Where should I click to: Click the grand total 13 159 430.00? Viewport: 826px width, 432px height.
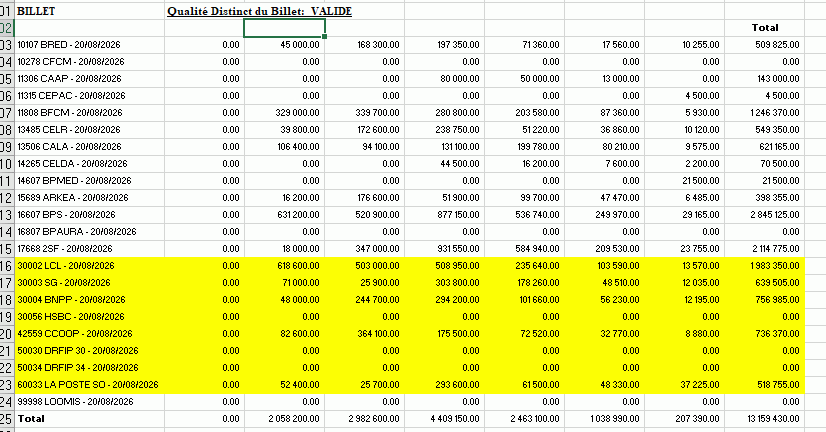[x=773, y=419]
